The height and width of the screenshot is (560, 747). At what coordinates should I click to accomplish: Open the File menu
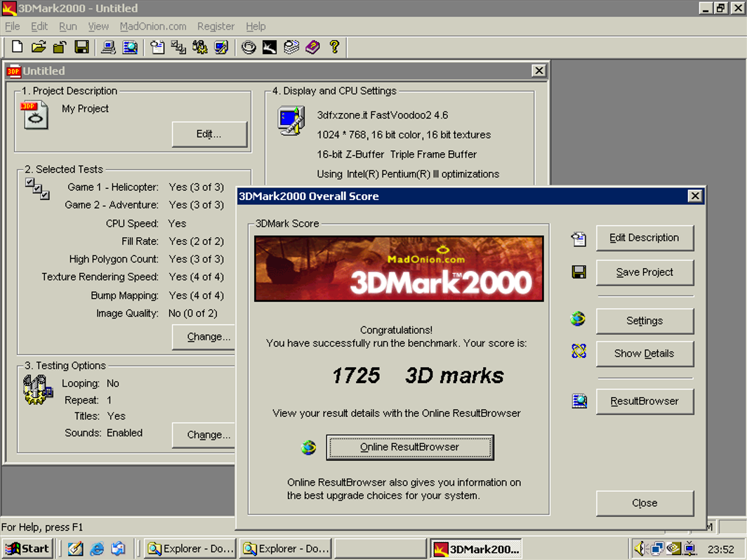(13, 26)
